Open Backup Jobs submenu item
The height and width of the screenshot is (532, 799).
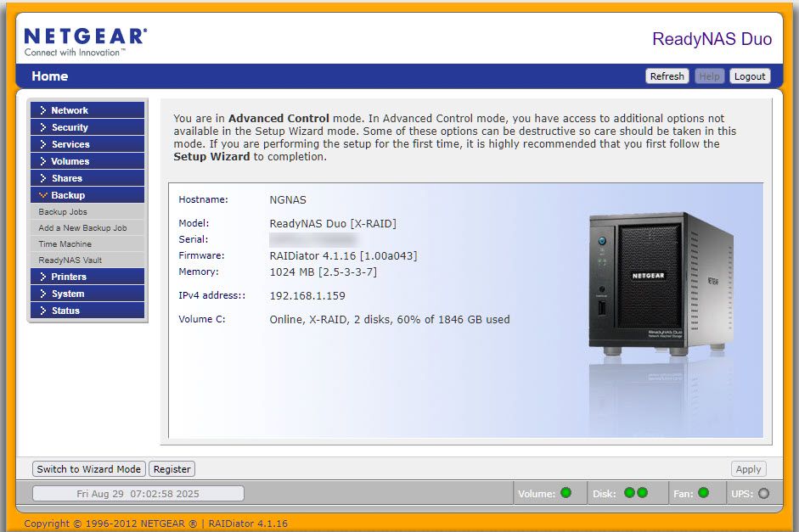(x=63, y=212)
